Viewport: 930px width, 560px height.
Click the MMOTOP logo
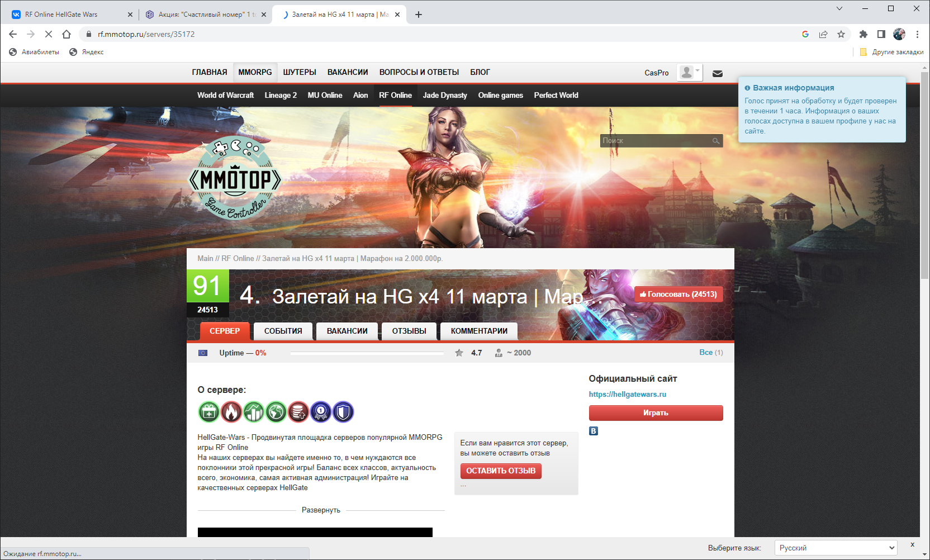click(x=235, y=178)
